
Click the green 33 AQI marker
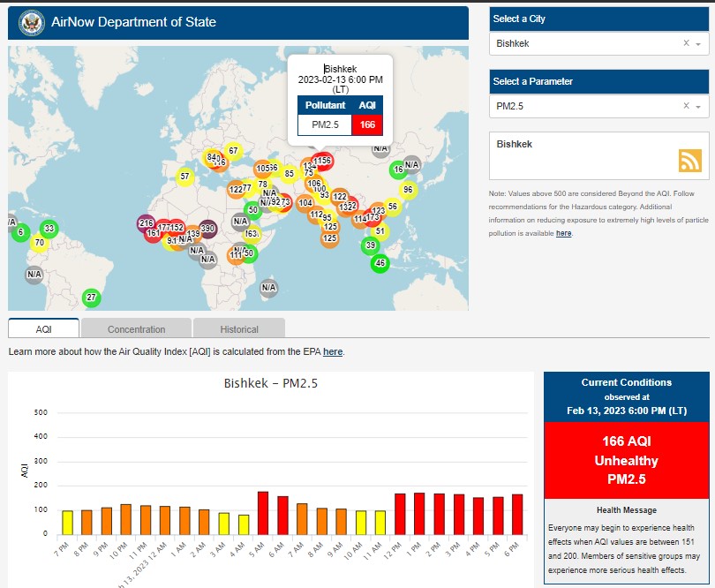point(49,229)
